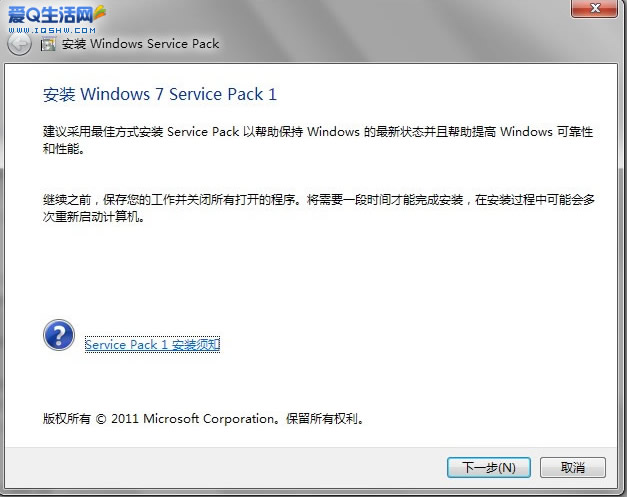Open the Service Pack 1 安装须知 link
Viewport: 627px width, 497px height.
click(x=152, y=345)
